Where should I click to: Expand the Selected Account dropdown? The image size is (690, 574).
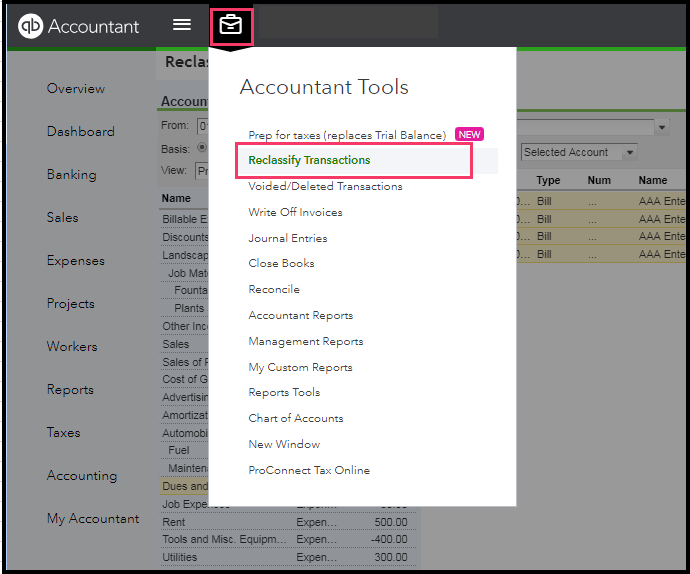[579, 152]
